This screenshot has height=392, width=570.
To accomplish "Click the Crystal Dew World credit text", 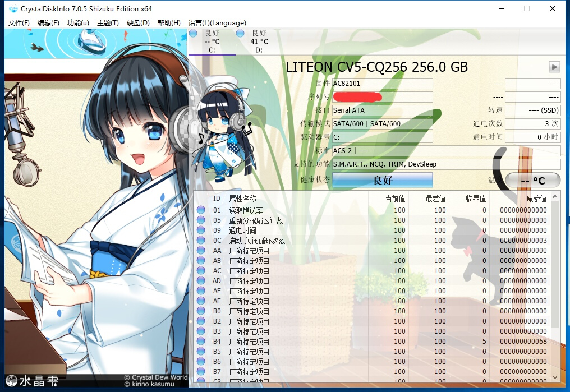I will (154, 377).
